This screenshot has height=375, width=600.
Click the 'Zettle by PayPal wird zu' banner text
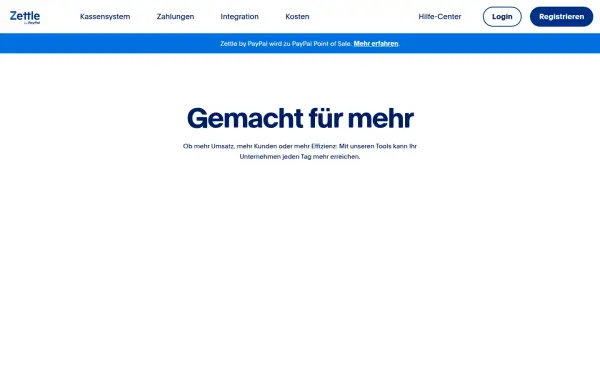point(286,44)
